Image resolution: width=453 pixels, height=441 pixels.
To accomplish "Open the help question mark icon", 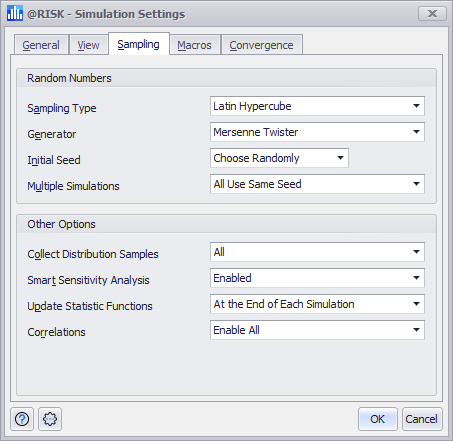I will click(22, 419).
